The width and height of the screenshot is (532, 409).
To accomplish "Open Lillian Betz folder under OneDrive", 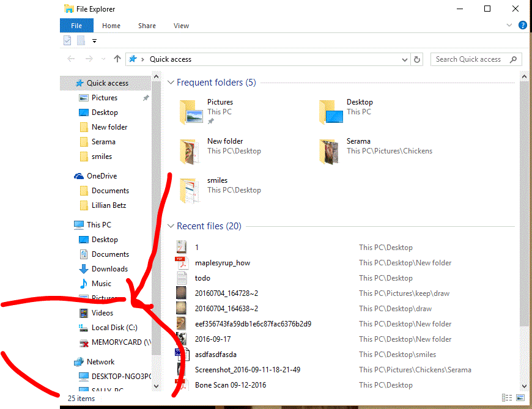I will 109,205.
